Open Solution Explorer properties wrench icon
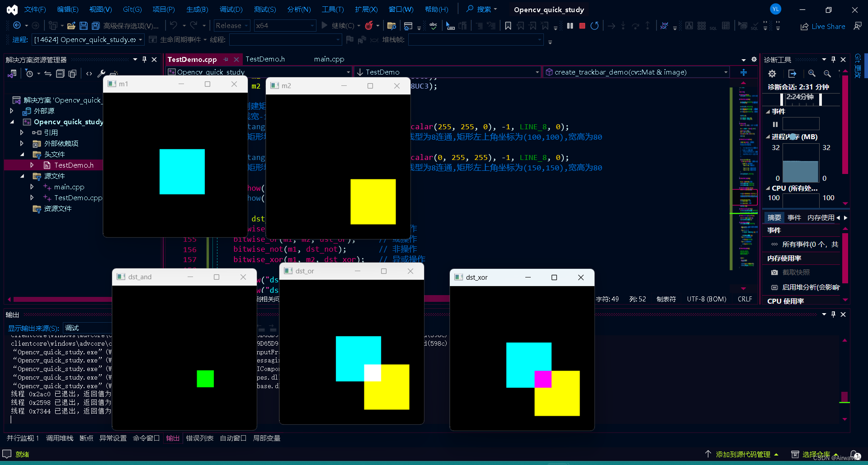 coord(101,73)
